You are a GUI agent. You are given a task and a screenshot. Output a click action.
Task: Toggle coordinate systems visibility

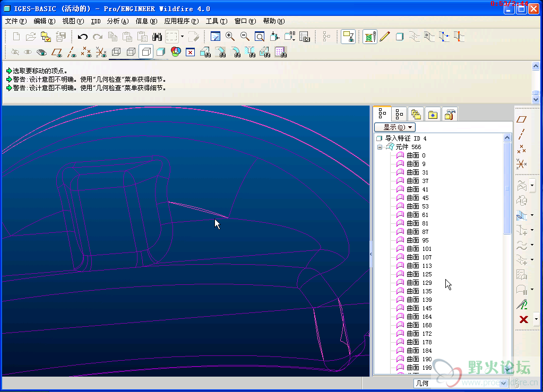pyautogui.click(x=101, y=52)
